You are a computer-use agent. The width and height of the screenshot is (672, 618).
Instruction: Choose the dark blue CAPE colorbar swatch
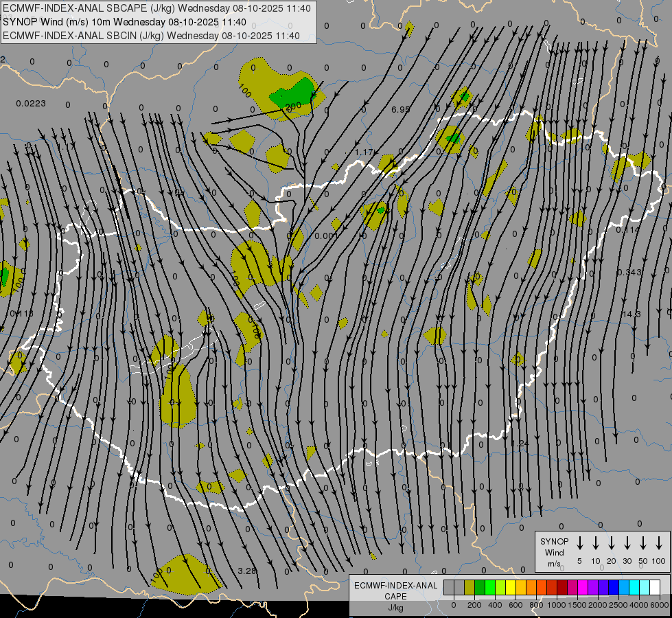click(614, 587)
